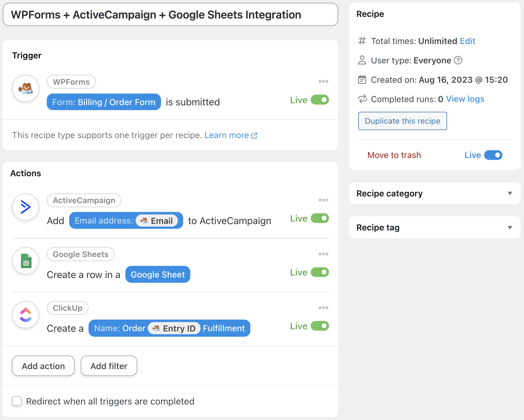Screen dimensions: 524x420
Task: Click the hash icon beside Total times
Action: click(x=362, y=41)
